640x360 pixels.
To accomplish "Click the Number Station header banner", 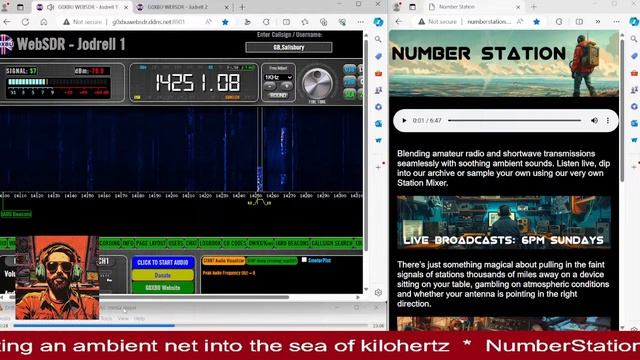I will coord(504,64).
